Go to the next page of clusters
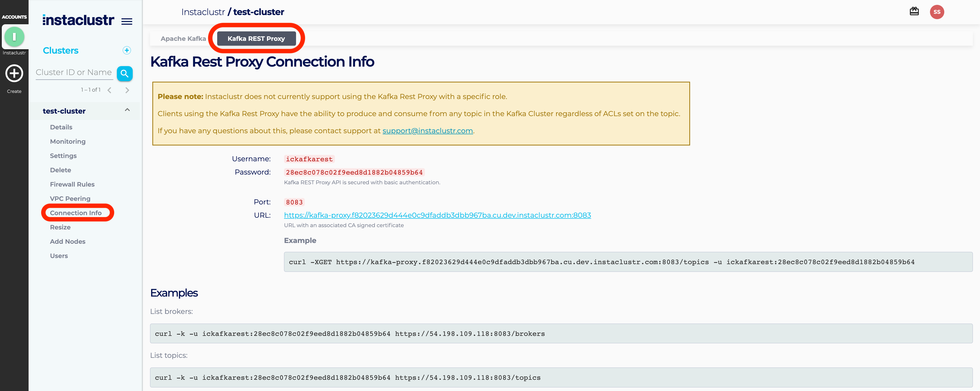This screenshot has width=980, height=391. (x=127, y=90)
